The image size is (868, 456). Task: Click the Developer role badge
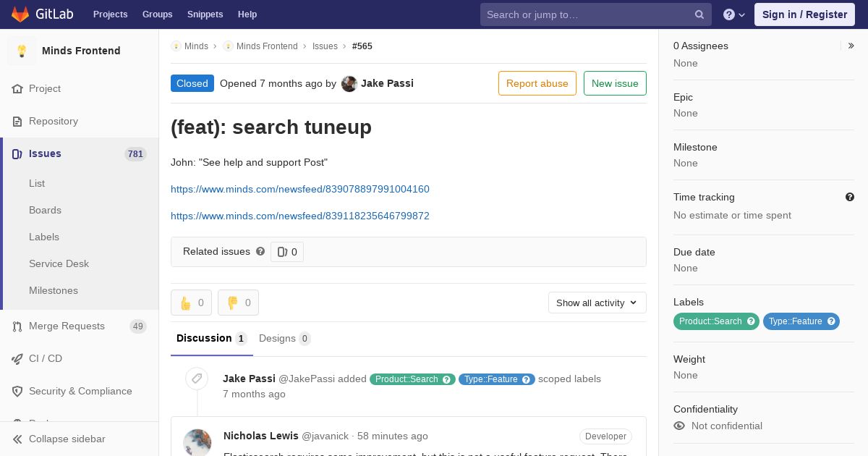605,436
